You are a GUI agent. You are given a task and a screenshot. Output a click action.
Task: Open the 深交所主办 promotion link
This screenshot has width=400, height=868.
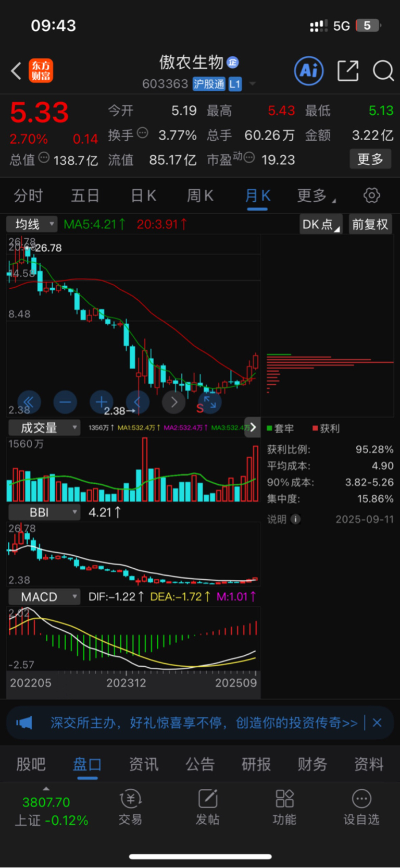204,723
